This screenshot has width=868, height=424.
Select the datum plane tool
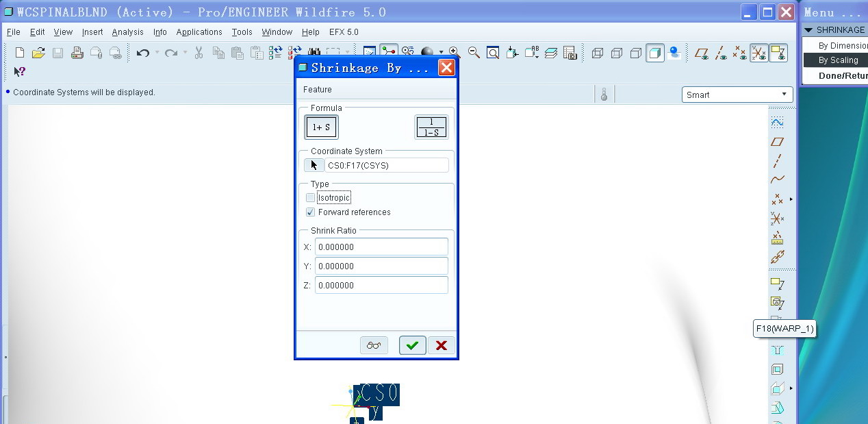pos(777,142)
